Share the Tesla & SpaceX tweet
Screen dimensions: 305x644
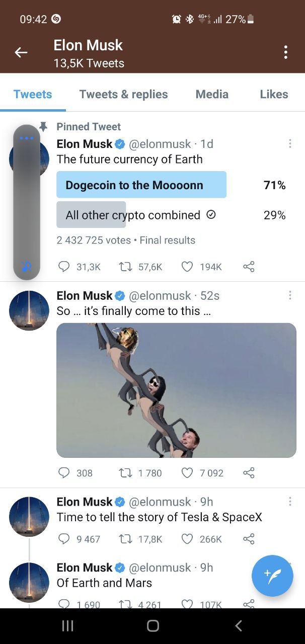click(x=249, y=539)
